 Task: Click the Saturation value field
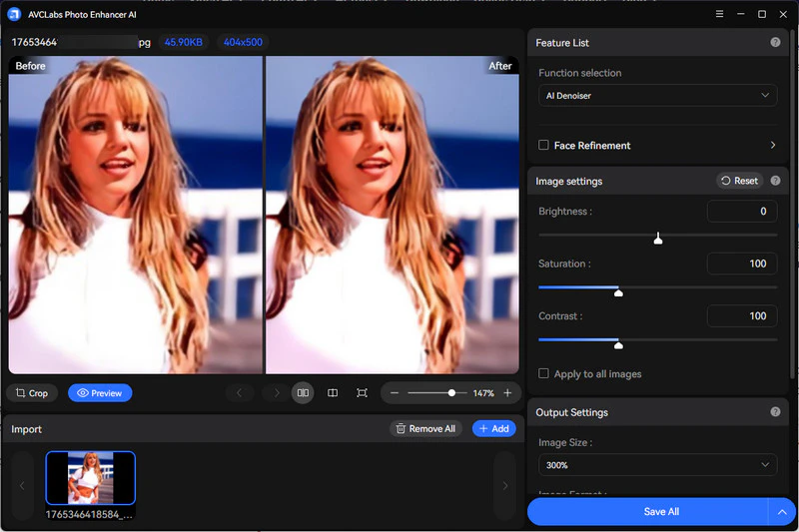742,264
